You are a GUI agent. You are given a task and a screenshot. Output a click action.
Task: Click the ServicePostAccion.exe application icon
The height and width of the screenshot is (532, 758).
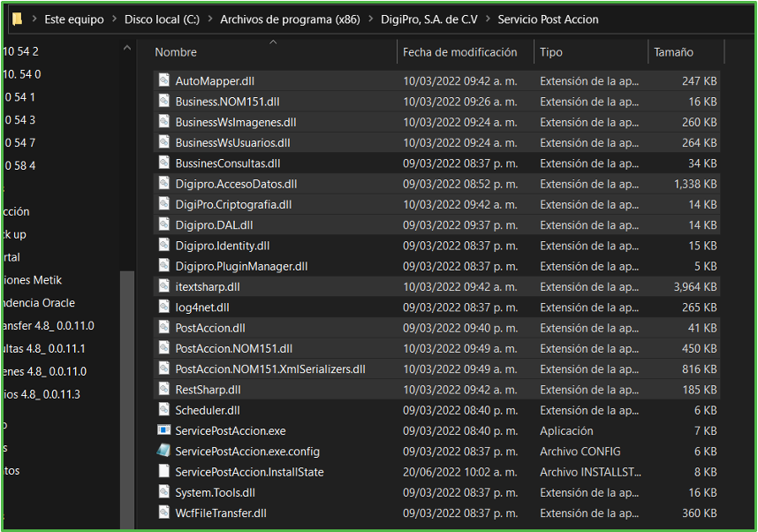pyautogui.click(x=163, y=430)
